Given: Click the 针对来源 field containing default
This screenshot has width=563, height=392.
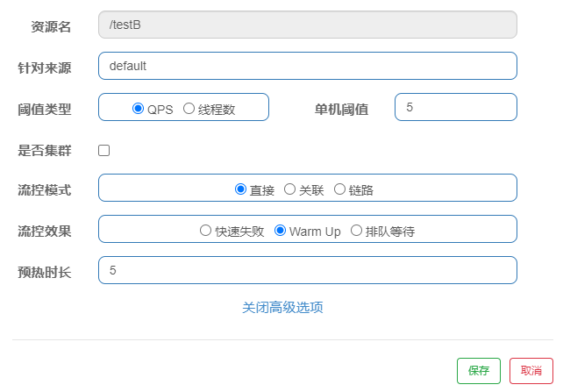Looking at the screenshot, I should [308, 66].
